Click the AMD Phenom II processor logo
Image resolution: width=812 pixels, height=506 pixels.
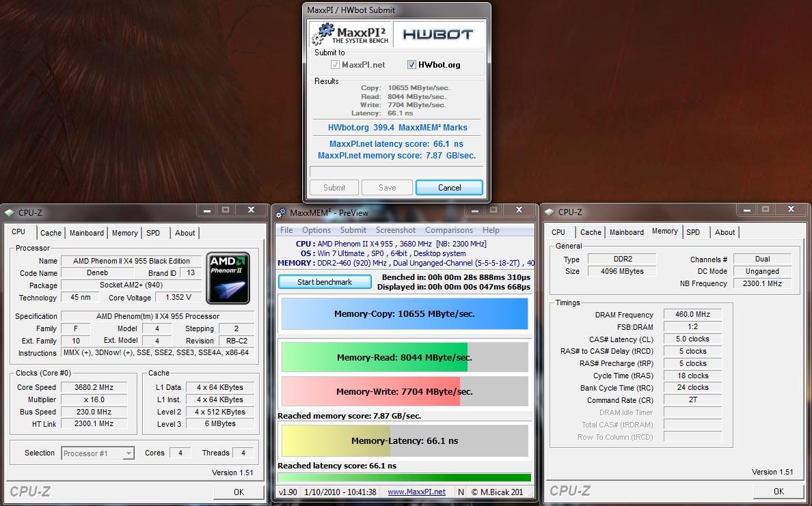[228, 278]
